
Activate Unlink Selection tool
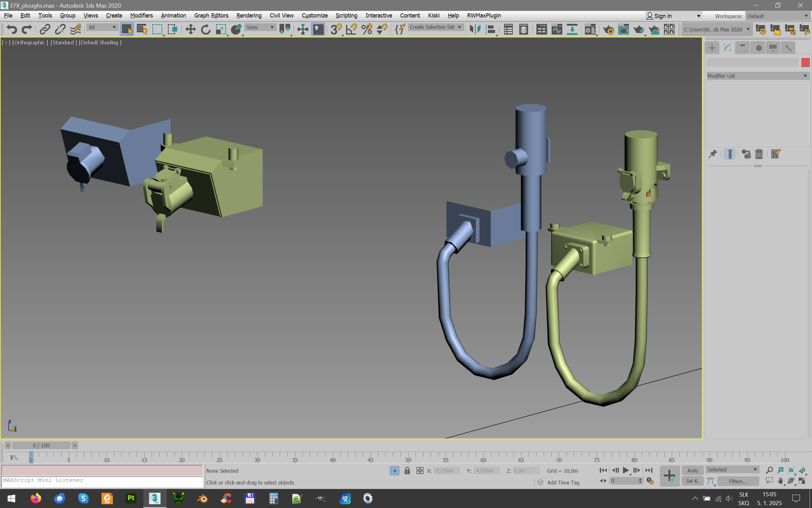[60, 30]
